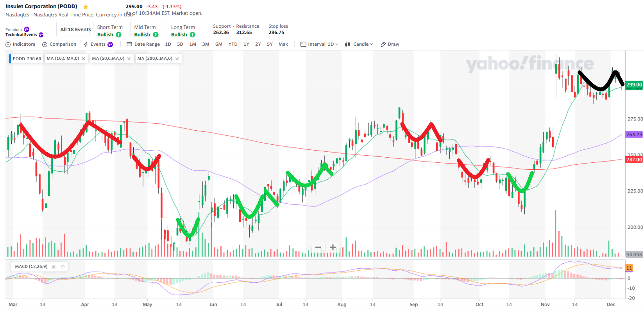644x309 pixels.
Task: Open the Long Term Bullish outlook
Action: 183,29
